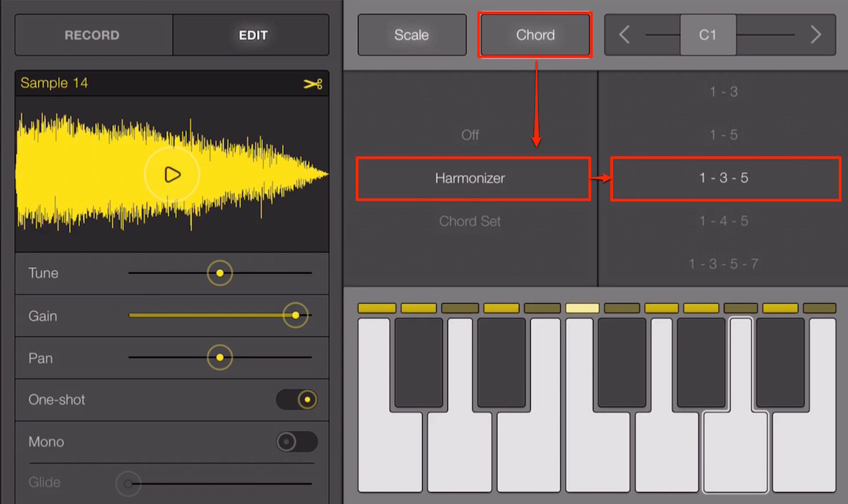Click the bright lit note indicator pad

click(x=583, y=308)
